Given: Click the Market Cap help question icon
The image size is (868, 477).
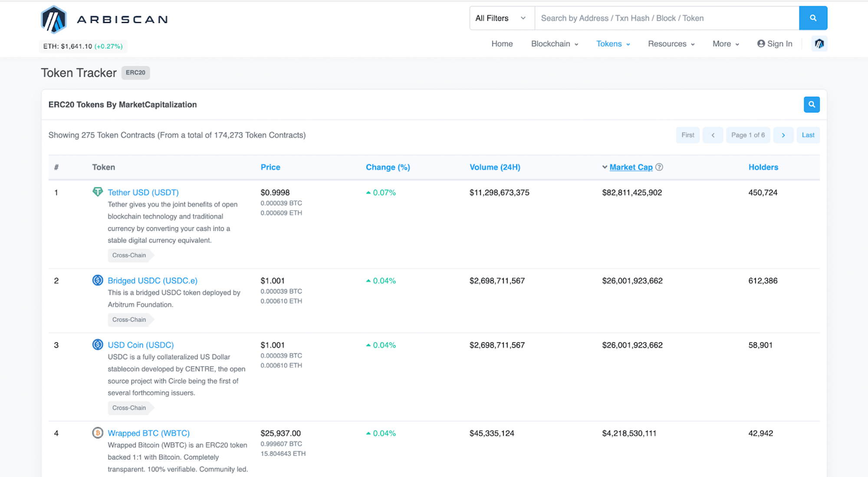Looking at the screenshot, I should (659, 167).
